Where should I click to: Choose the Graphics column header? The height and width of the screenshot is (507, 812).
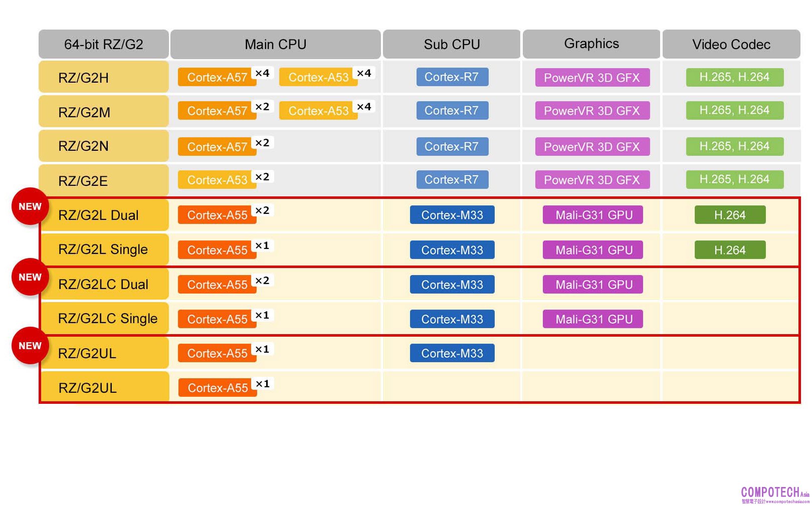591,44
